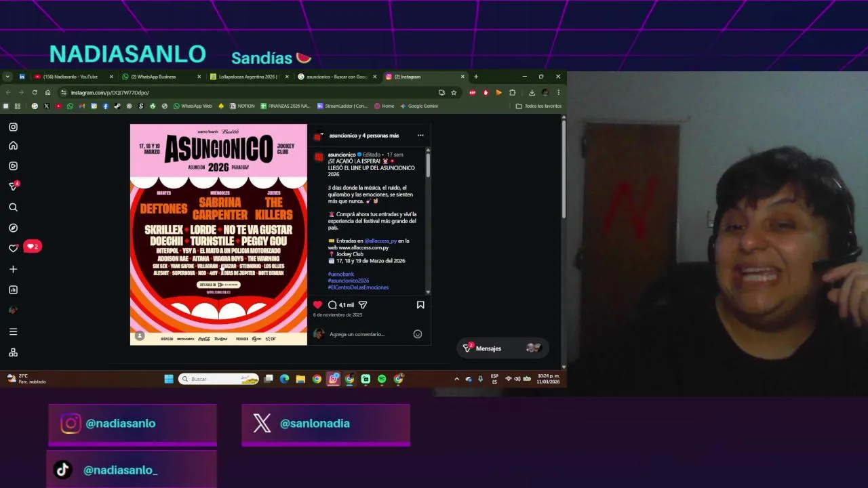Image resolution: width=868 pixels, height=488 pixels.
Task: Click the instagram.com address bar
Action: [251, 92]
